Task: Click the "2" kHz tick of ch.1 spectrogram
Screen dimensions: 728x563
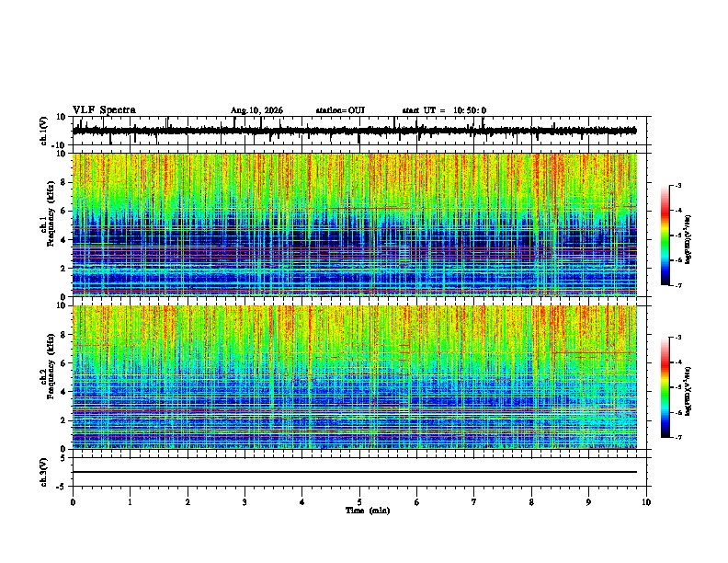Action: pyautogui.click(x=64, y=268)
